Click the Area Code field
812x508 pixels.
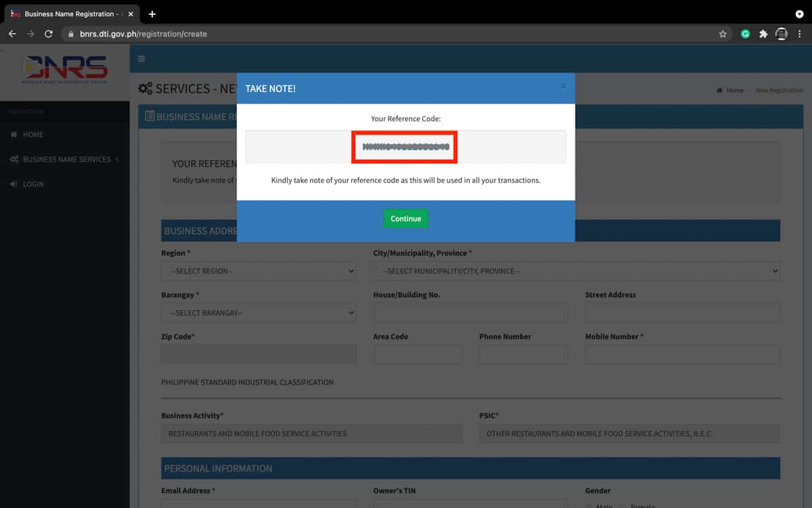(x=418, y=354)
